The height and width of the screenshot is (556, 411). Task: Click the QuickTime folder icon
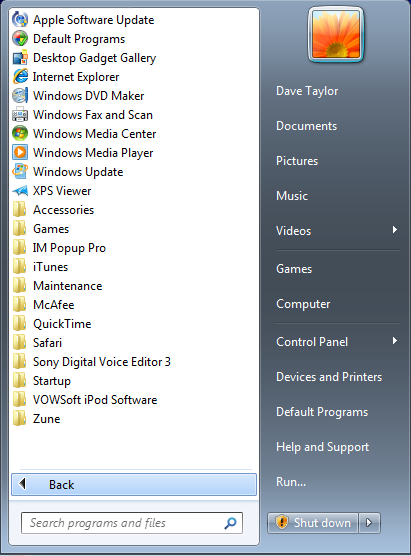pos(20,323)
